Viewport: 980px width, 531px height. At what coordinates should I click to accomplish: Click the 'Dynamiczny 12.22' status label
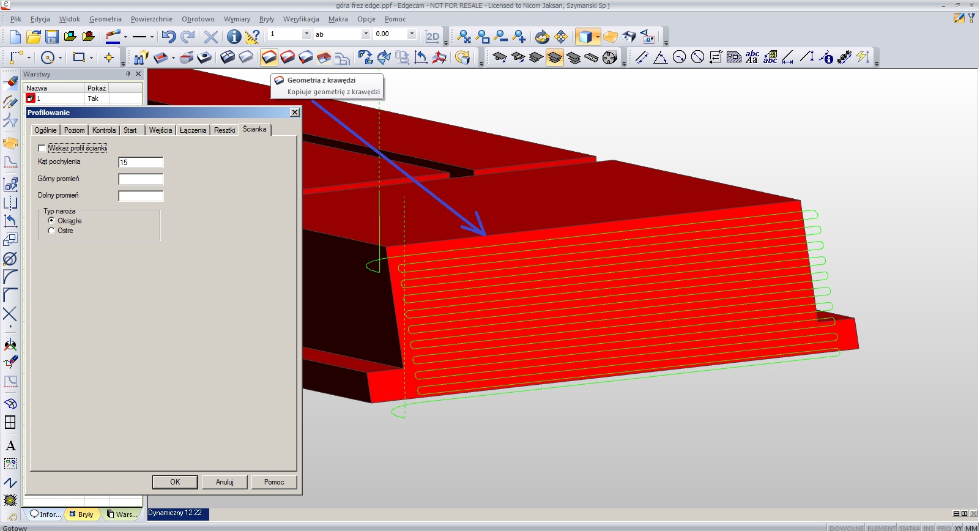(178, 513)
